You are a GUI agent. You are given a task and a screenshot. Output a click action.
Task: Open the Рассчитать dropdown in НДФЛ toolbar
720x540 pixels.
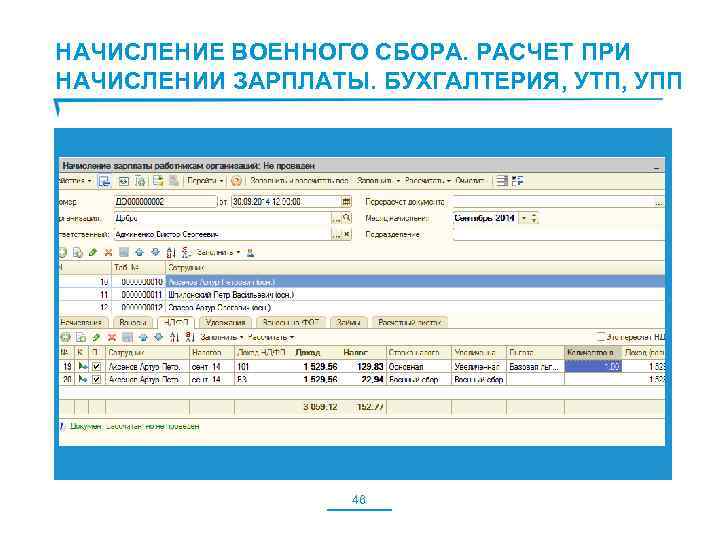[x=271, y=338]
